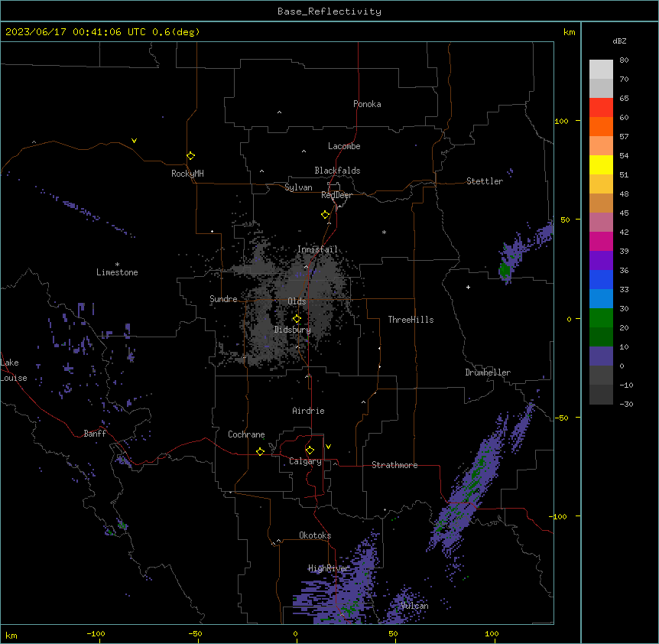Pick the red swatch in dBZ legend
Screen dimensions: 659x644
[601, 107]
